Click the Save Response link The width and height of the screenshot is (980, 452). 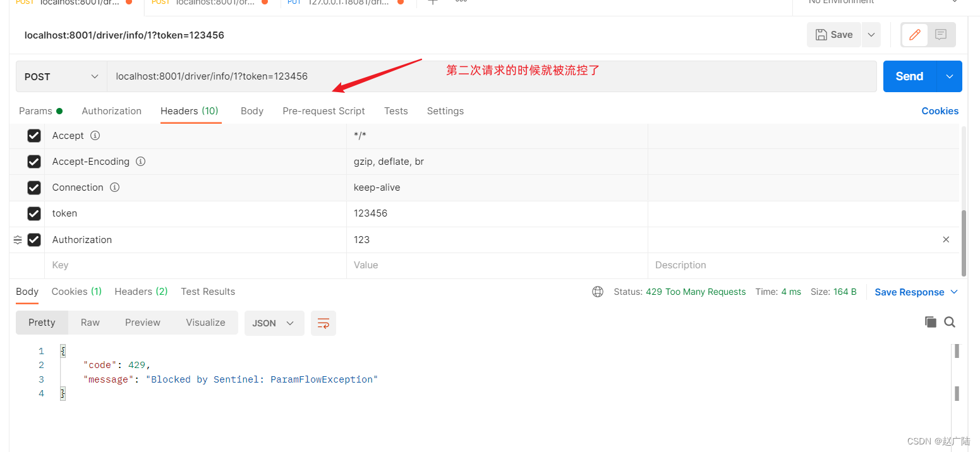click(909, 292)
